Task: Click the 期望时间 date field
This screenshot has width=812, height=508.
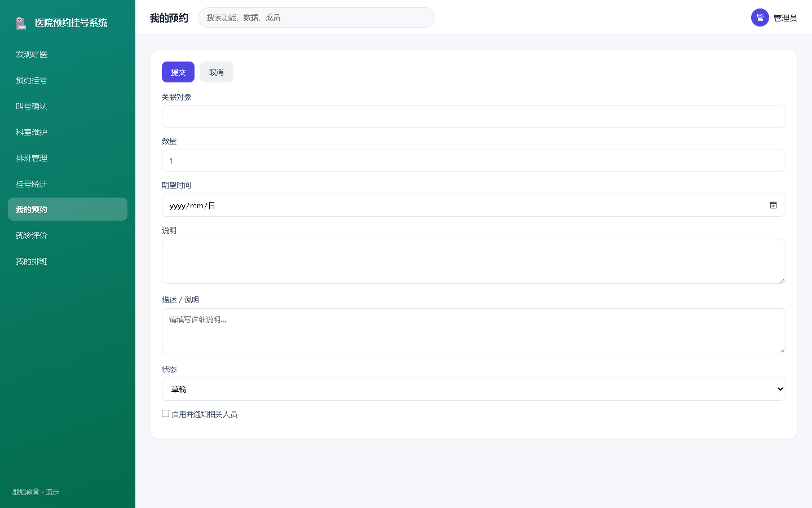Action: pos(473,205)
